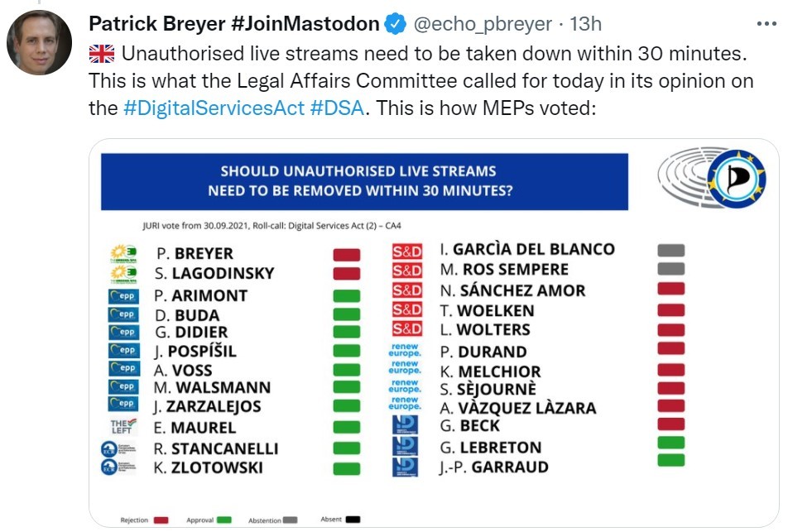The height and width of the screenshot is (532, 788).
Task: Click the green Approval legend swatch
Action: [x=223, y=520]
